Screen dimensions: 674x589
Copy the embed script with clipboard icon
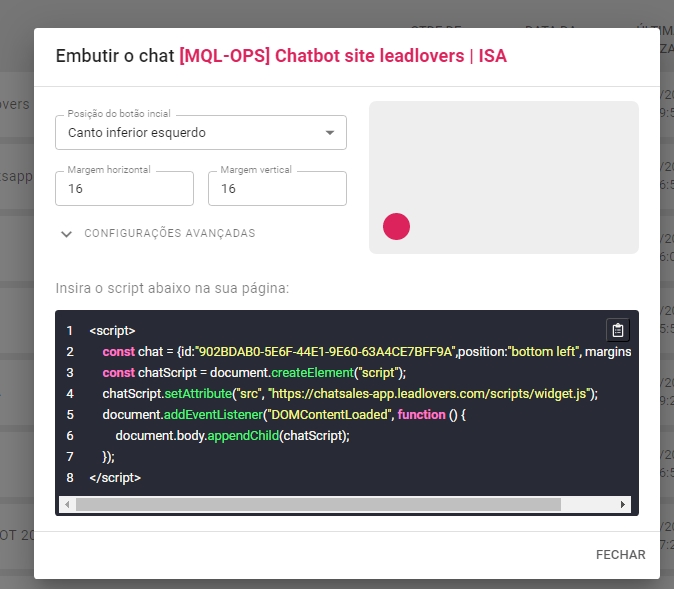[618, 330]
